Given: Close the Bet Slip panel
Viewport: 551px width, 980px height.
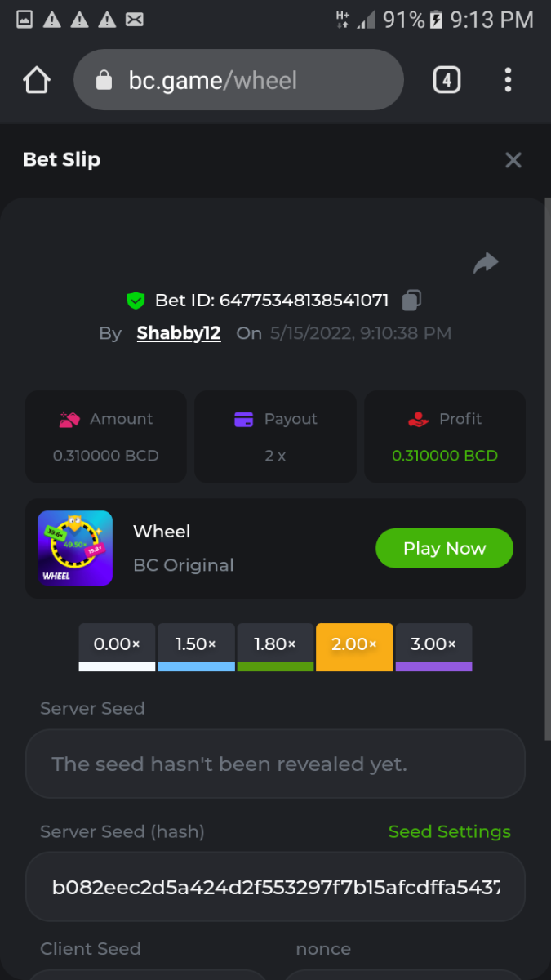Looking at the screenshot, I should click(513, 160).
